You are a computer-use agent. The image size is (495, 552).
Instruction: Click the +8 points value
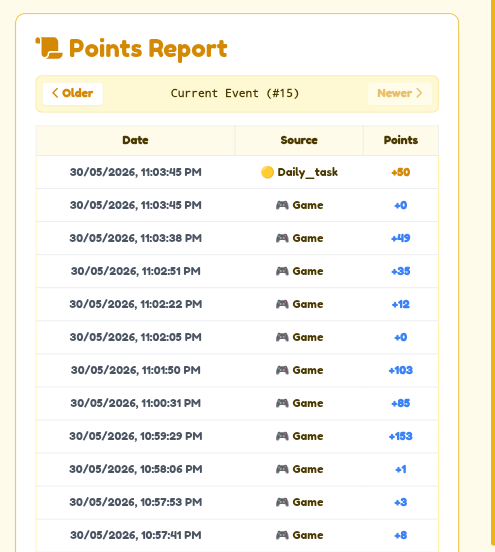tap(401, 535)
